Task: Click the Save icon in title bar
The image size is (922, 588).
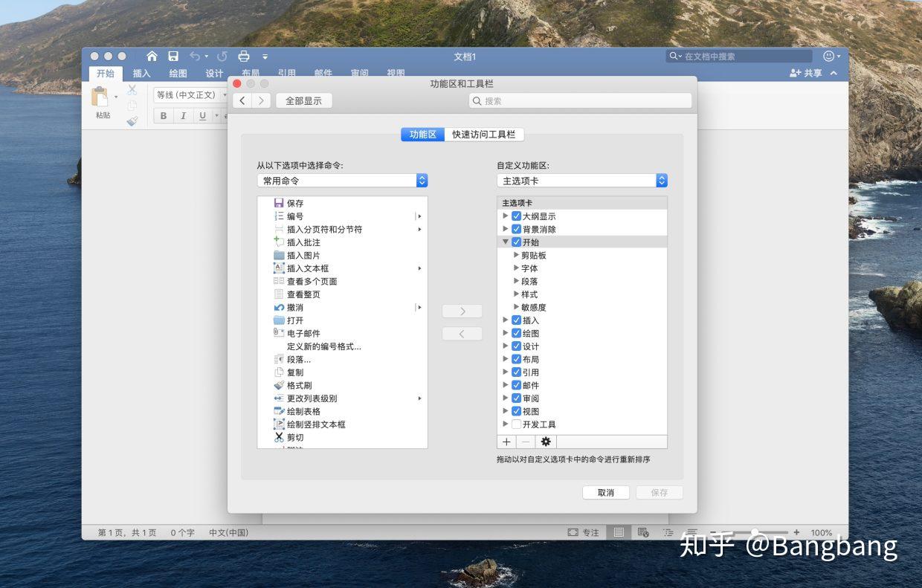Action: 173,56
